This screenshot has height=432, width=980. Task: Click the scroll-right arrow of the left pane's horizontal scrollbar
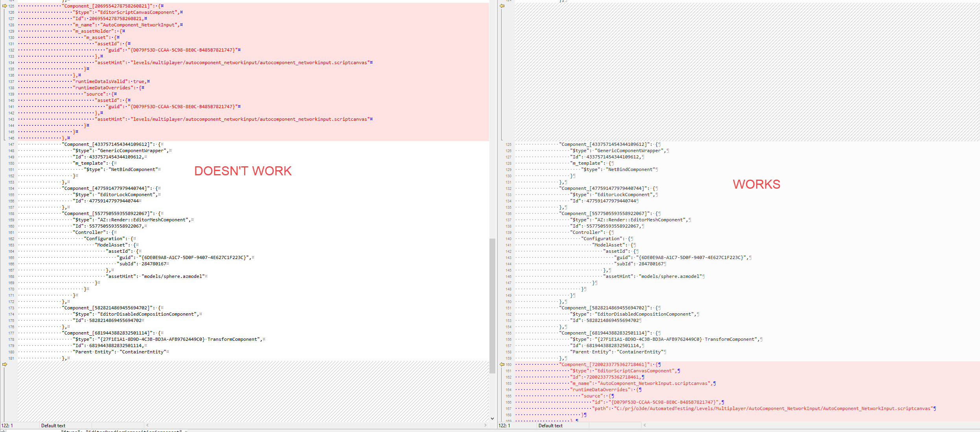click(486, 425)
